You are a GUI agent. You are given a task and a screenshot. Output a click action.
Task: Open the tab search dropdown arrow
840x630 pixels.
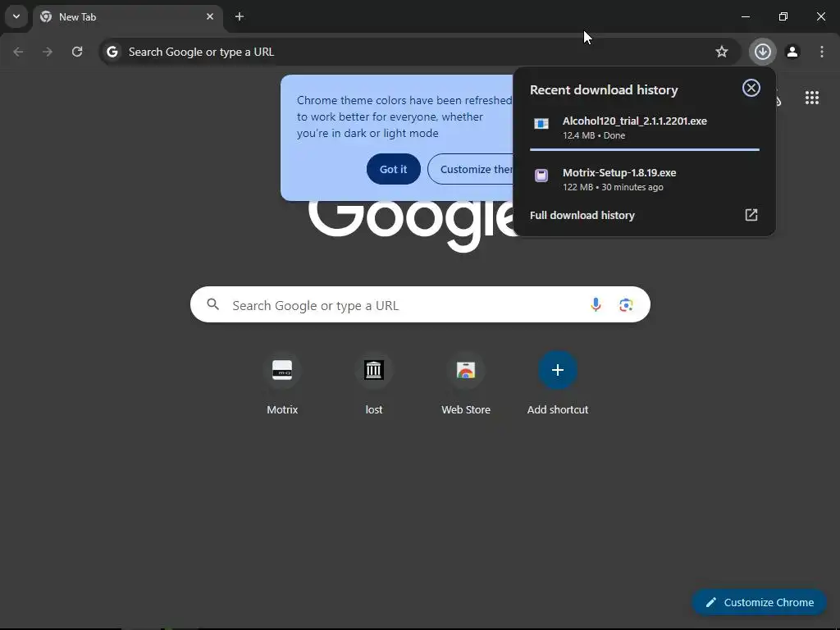coord(16,16)
